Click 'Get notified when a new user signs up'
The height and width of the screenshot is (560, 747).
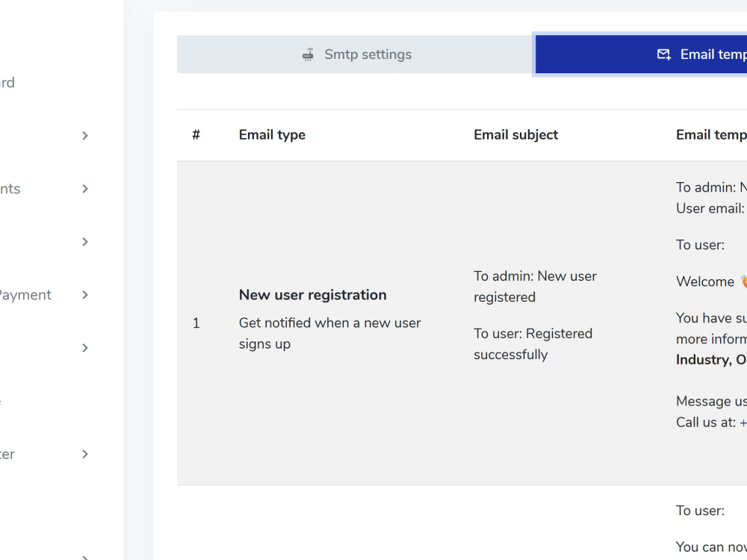coord(329,333)
